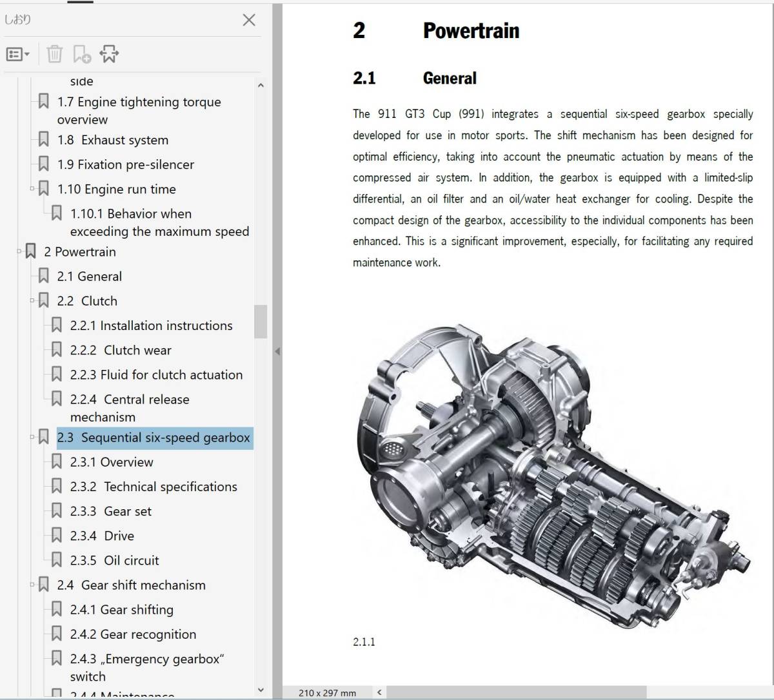Image resolution: width=774 pixels, height=700 pixels.
Task: Open 2.2.3 Fluid for clutch actuation
Action: click(156, 374)
